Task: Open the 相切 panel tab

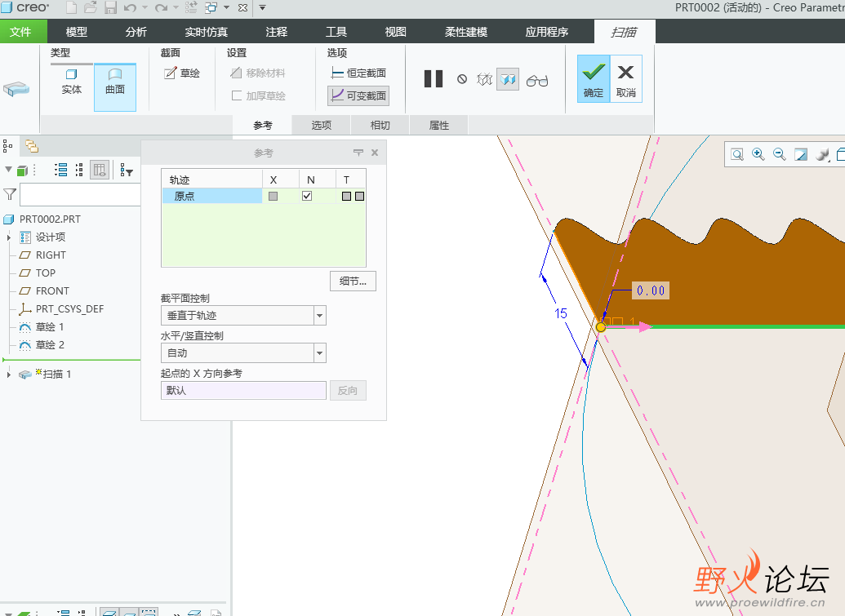Action: point(380,125)
